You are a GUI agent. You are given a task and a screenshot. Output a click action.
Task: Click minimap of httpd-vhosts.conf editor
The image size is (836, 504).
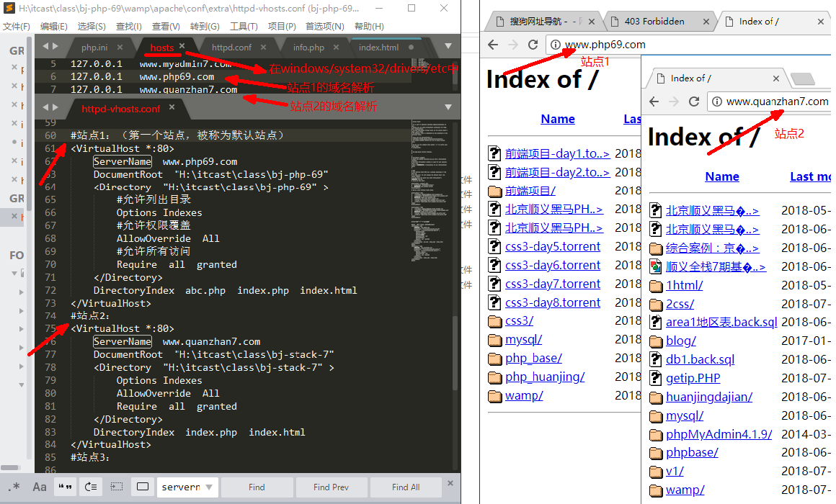point(431,192)
